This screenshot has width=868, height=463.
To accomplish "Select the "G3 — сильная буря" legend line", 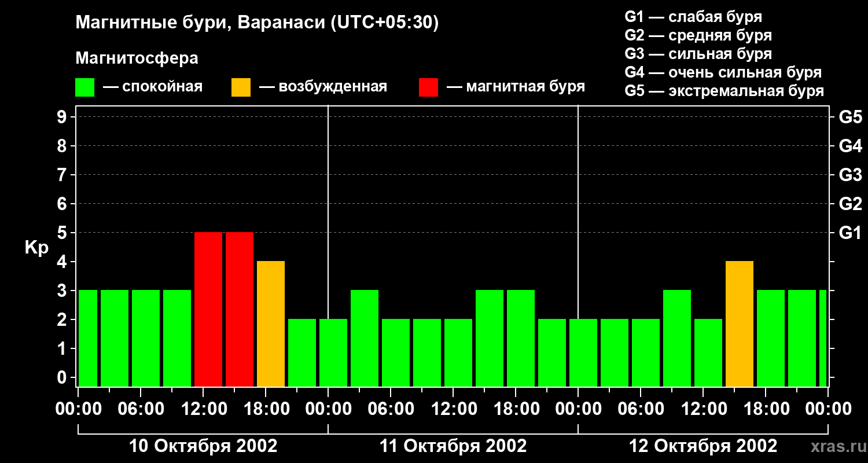I will [x=698, y=54].
